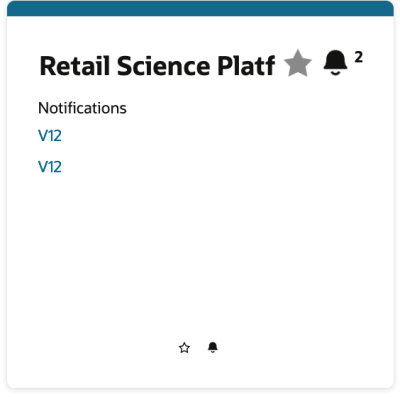Click empty area below the V12 links
The image size is (400, 397).
(x=200, y=253)
